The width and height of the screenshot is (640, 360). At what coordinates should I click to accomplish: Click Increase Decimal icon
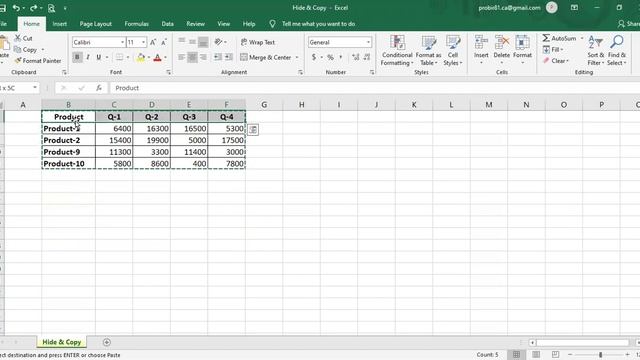356,57
